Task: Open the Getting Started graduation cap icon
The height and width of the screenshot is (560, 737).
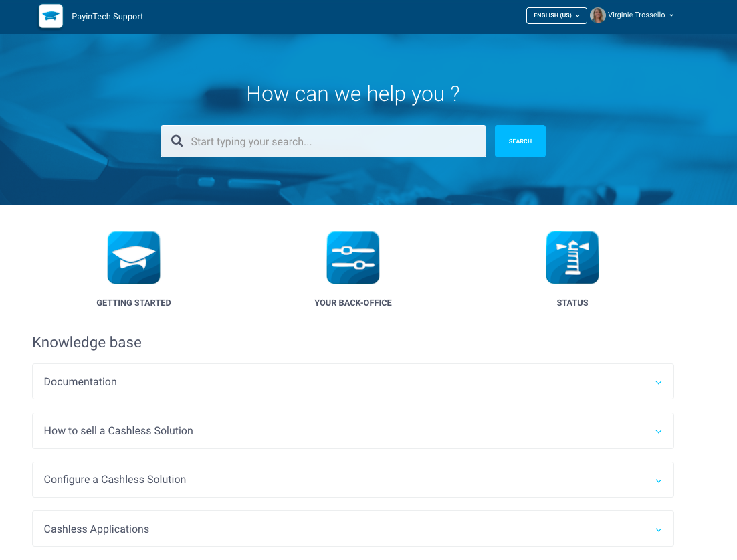Action: click(134, 258)
